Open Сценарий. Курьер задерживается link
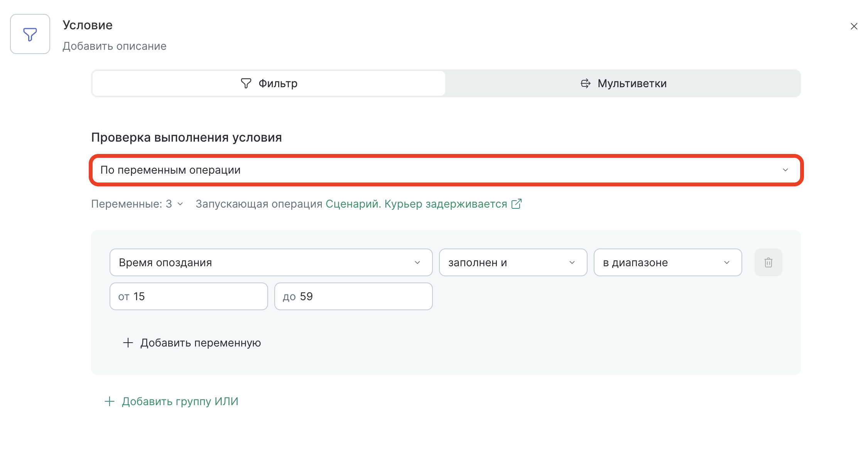868x453 pixels. pyautogui.click(x=416, y=204)
